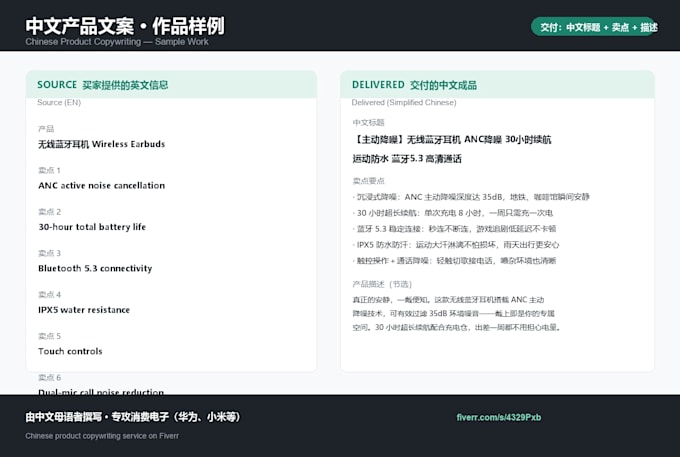Screen dimensions: 680x457
Task: Click the 'DELIVERED 交付的中文成品' panel header
Action: [x=497, y=85]
